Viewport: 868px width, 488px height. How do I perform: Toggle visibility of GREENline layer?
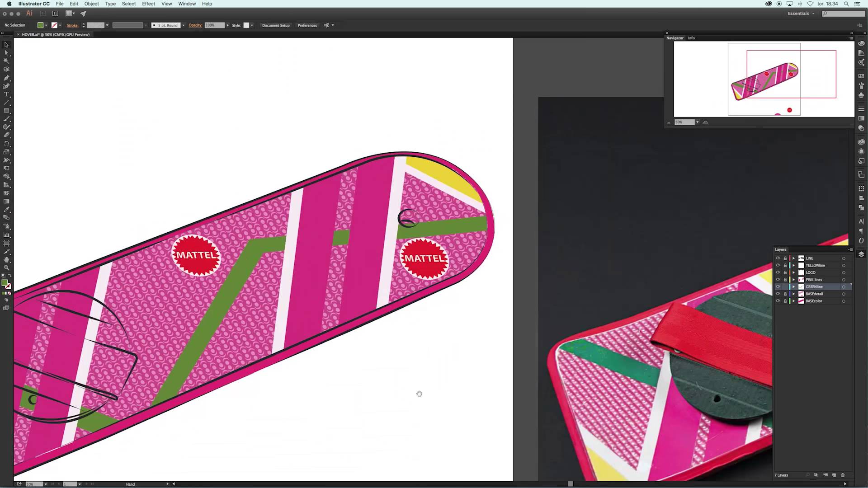(778, 287)
